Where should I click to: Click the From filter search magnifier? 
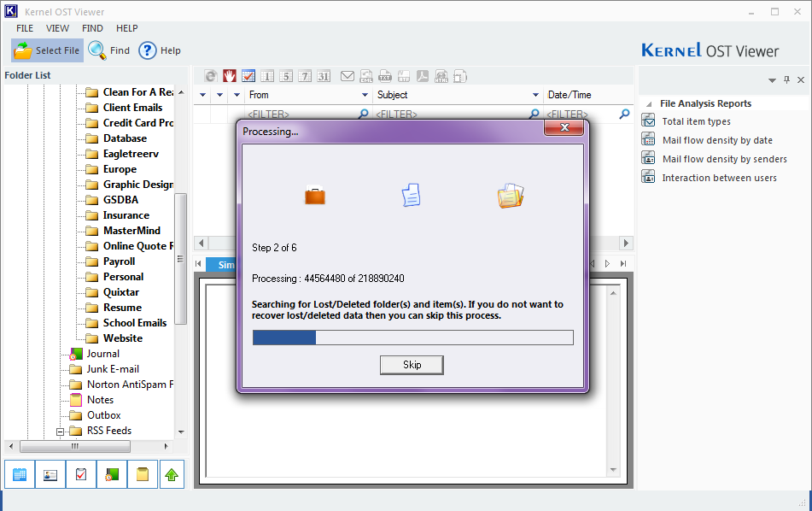point(364,114)
